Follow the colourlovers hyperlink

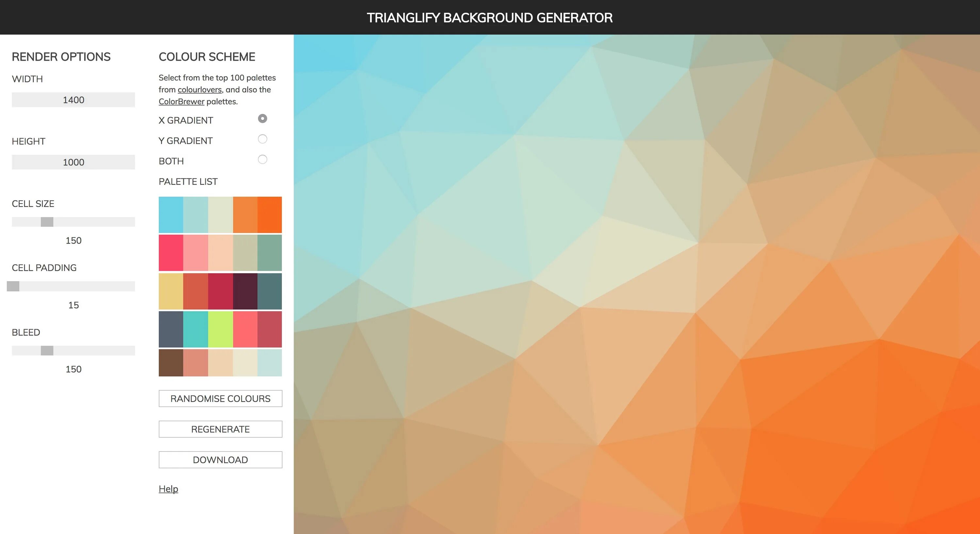point(199,90)
